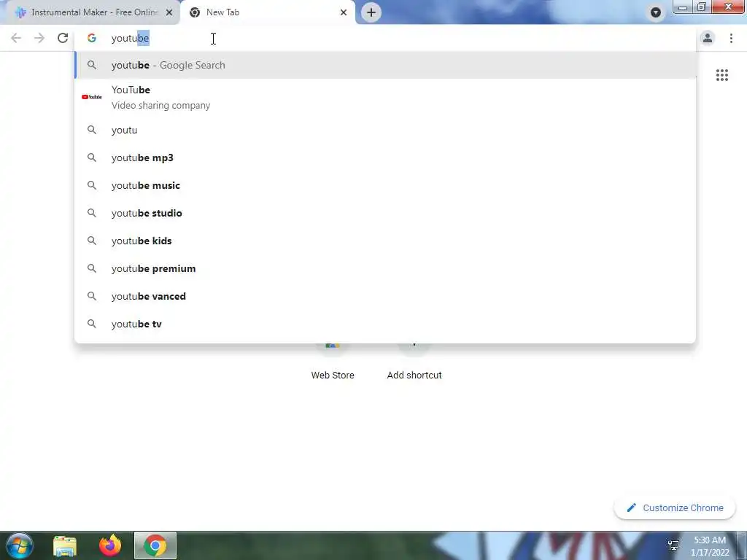Launch Firefox from the taskbar
Screen dimensions: 747x560
click(110, 545)
